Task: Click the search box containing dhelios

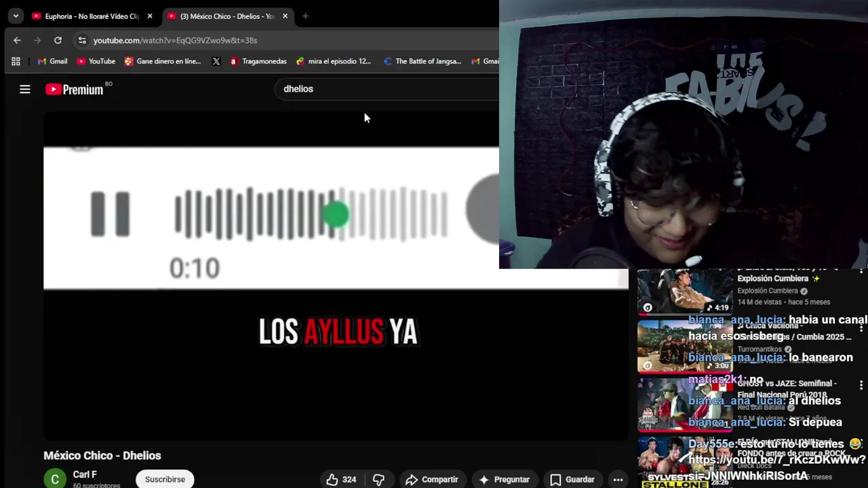Action: pyautogui.click(x=387, y=89)
